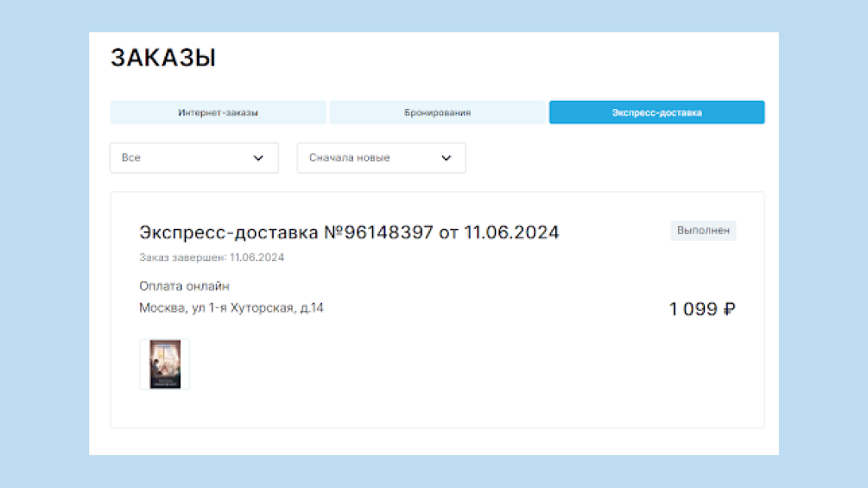
Task: Click the Заказ завершен: 11.06.2024 line
Action: 212,257
